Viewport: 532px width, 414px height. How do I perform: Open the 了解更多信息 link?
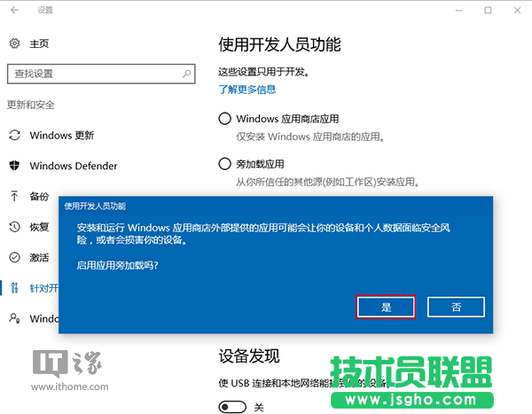point(247,90)
